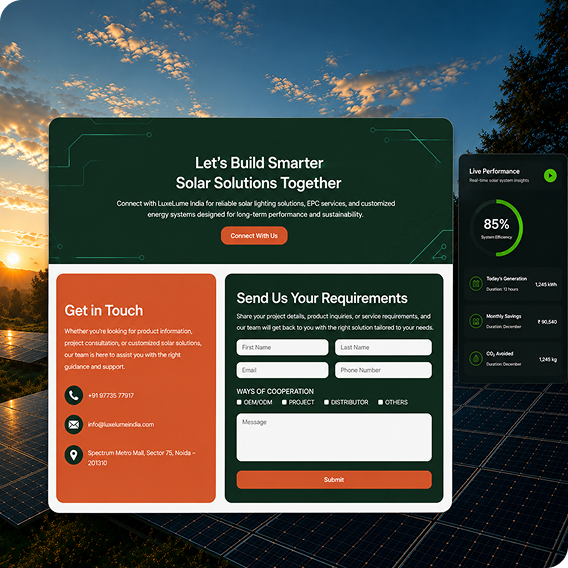
Task: Tick the PROJECT checkbox
Action: [x=284, y=402]
